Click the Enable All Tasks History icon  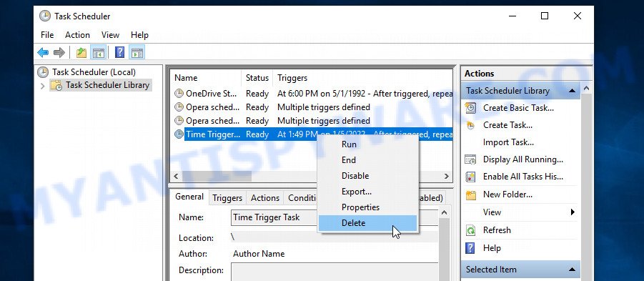pyautogui.click(x=471, y=177)
